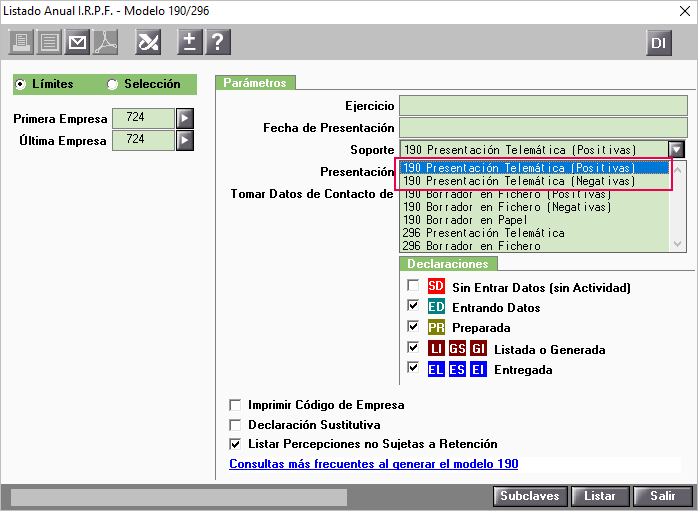
Task: Click the olive PR status badge
Action: [436, 327]
